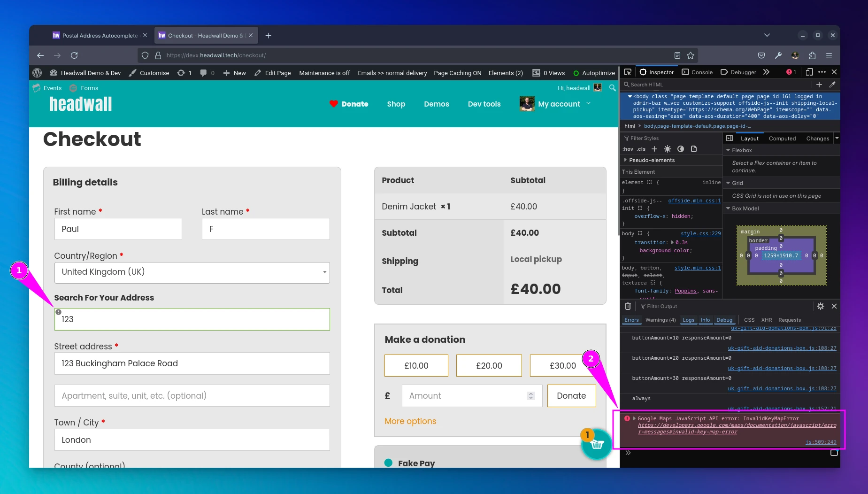The width and height of the screenshot is (868, 494).
Task: Click the Edit Page admin bar link
Action: [273, 73]
